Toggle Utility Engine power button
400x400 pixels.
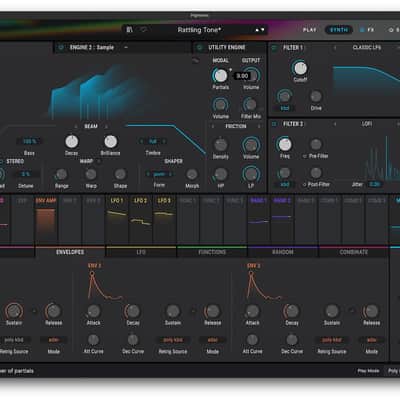199,47
